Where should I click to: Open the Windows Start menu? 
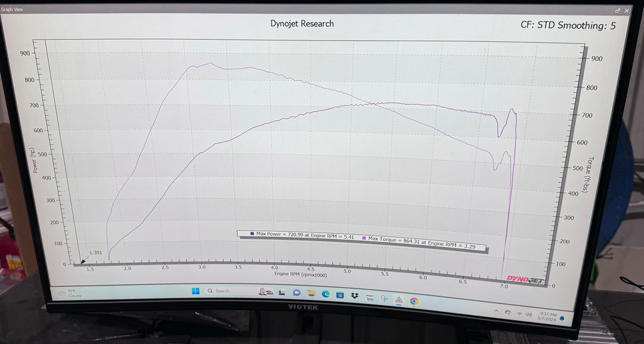click(x=195, y=291)
